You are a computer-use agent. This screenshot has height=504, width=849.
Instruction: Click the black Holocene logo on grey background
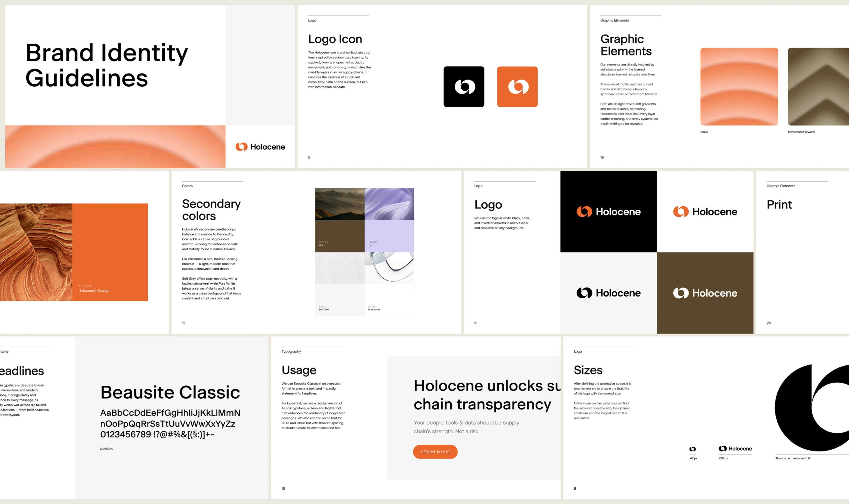pos(608,293)
